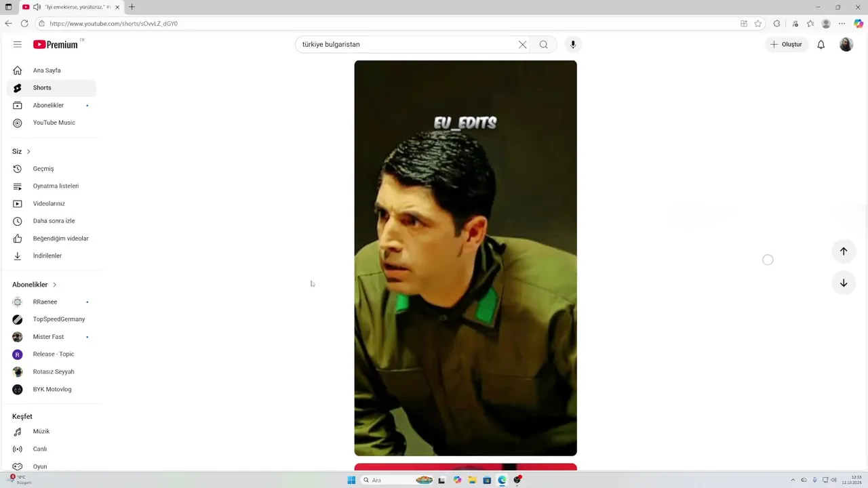Open the account avatar menu
The height and width of the screenshot is (488, 868).
pyautogui.click(x=846, y=45)
